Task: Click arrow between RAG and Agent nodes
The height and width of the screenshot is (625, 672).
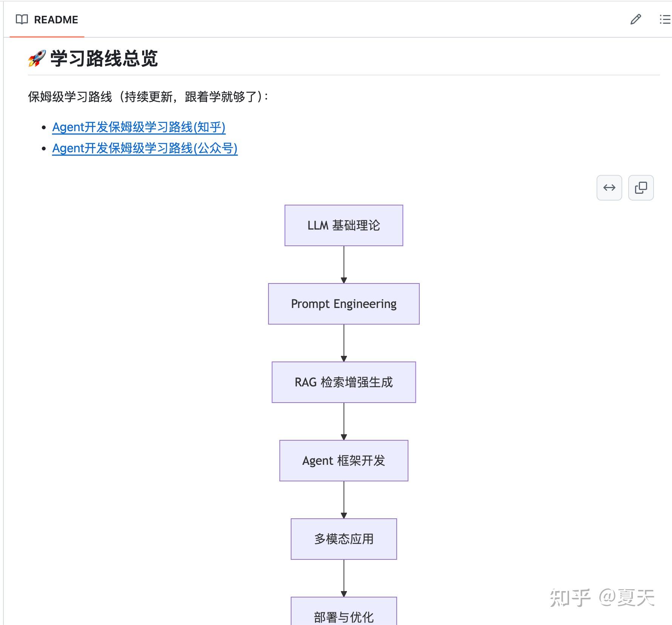Action: click(344, 421)
